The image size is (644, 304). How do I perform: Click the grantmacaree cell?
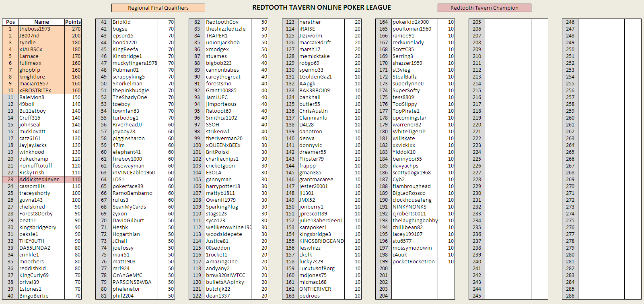[321, 180]
